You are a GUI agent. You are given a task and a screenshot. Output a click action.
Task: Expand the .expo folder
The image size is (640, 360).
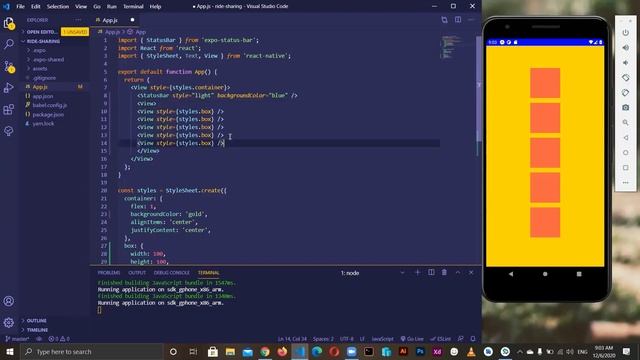coord(39,50)
